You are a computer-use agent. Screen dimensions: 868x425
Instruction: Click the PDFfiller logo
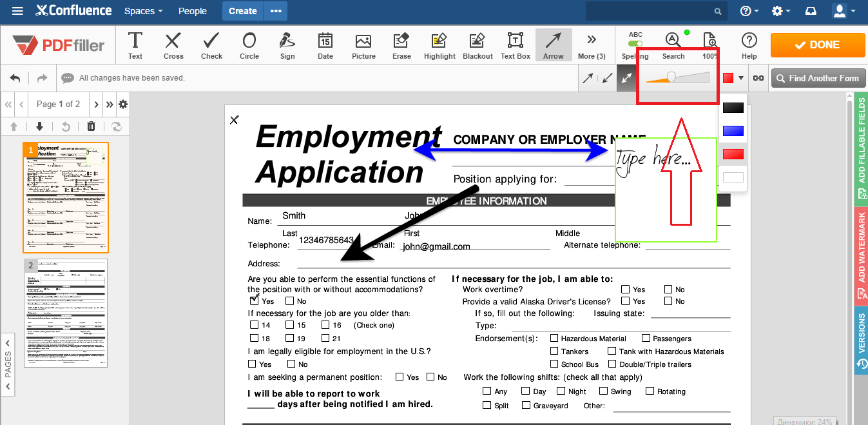tap(59, 45)
